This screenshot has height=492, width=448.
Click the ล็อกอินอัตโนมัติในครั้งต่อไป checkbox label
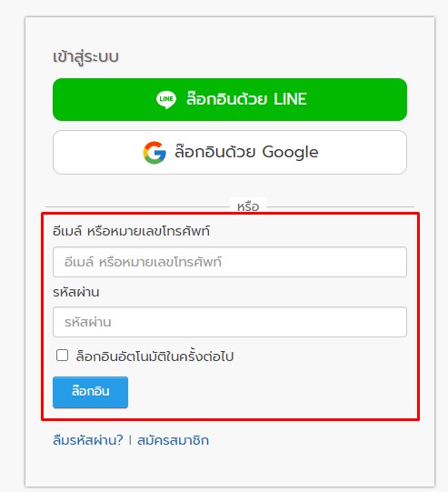pyautogui.click(x=154, y=356)
